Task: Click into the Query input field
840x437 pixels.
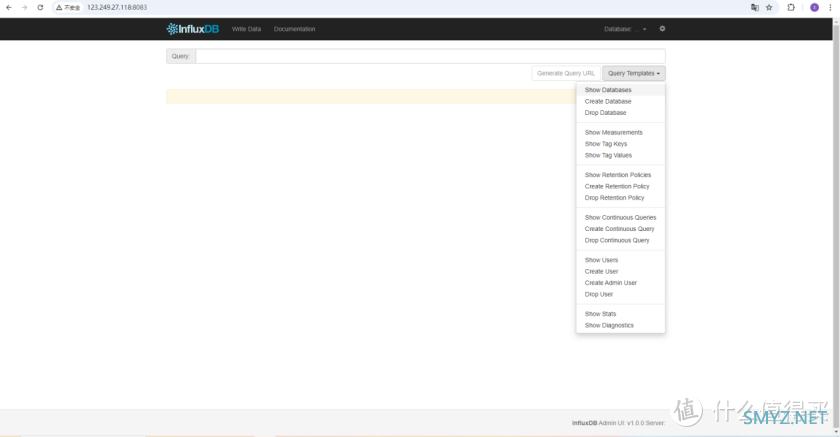Action: [x=430, y=56]
